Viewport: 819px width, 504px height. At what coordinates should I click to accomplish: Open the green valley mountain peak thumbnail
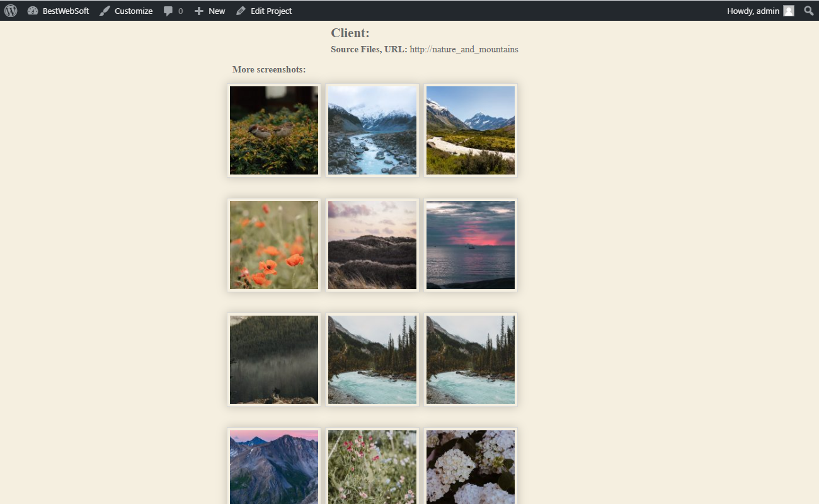(471, 130)
